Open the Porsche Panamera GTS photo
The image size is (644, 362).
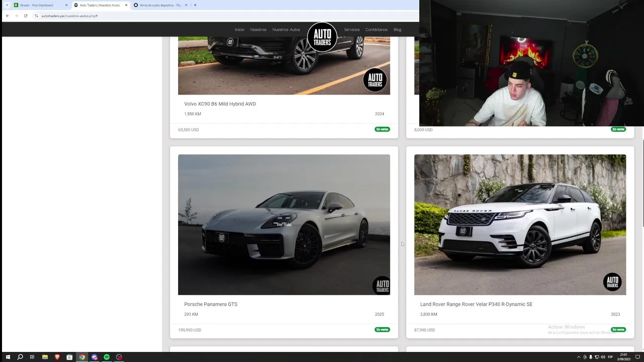point(284,225)
